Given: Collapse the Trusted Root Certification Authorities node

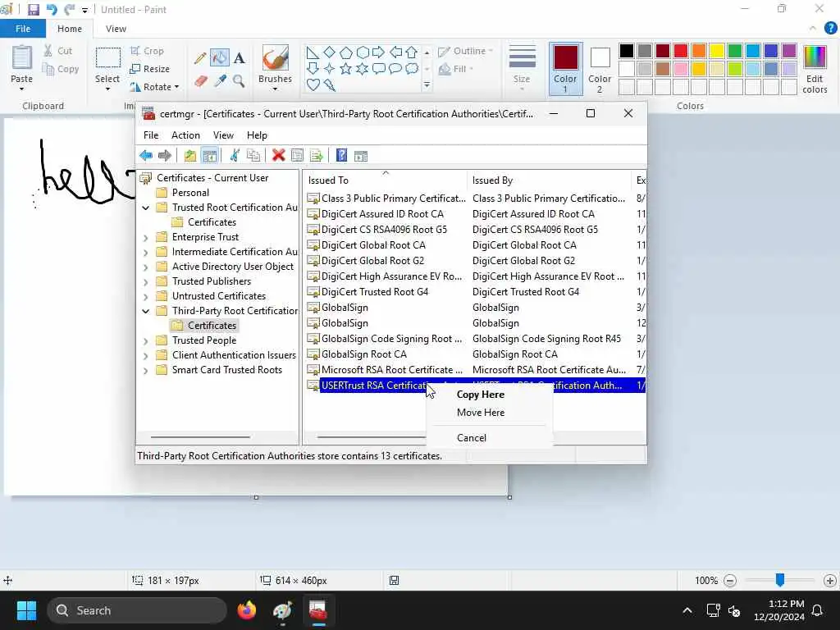Looking at the screenshot, I should tap(146, 208).
